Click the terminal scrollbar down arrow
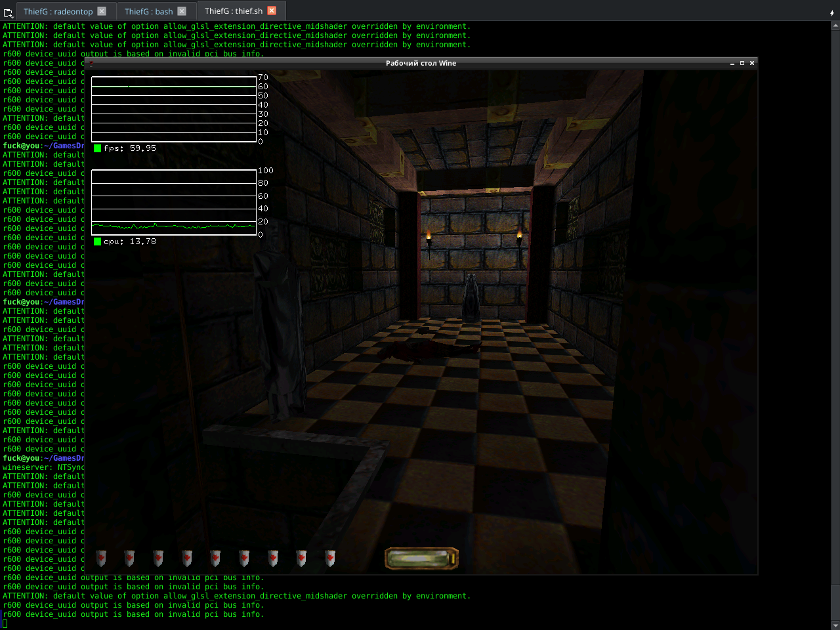 [x=835, y=625]
